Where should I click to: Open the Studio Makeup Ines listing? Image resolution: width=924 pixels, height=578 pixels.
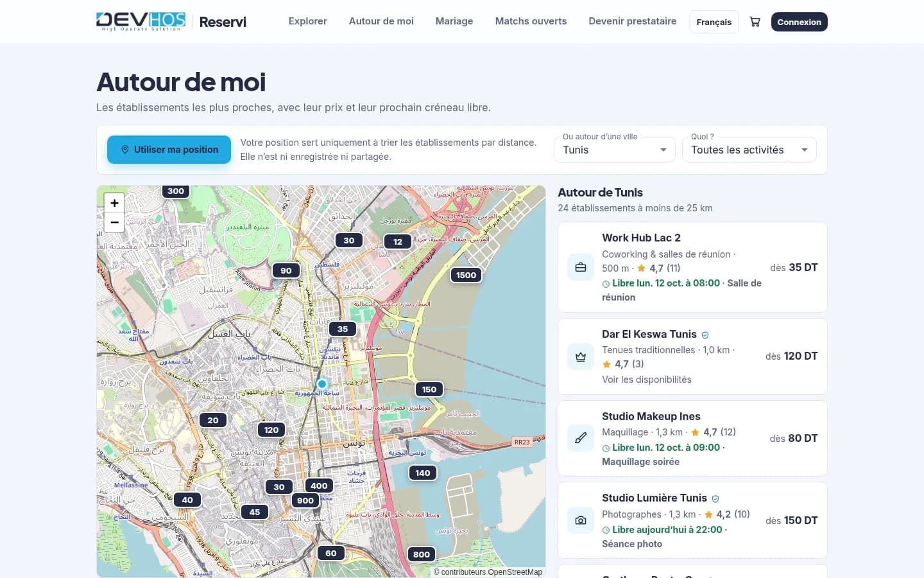(x=692, y=439)
